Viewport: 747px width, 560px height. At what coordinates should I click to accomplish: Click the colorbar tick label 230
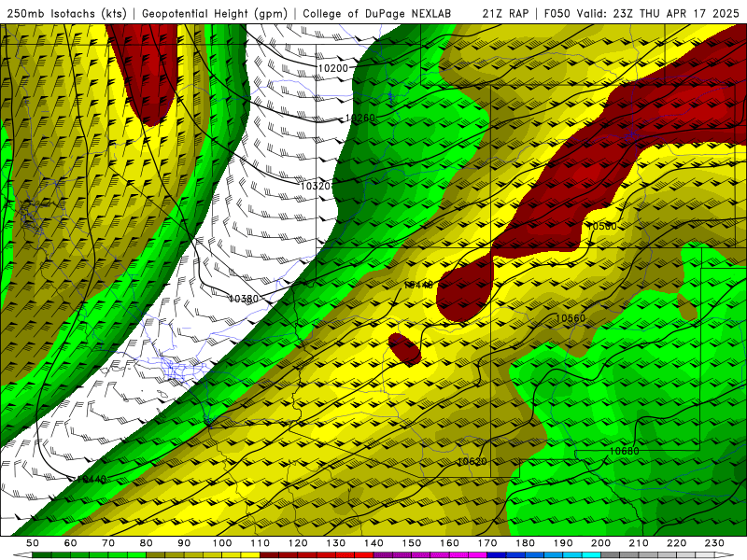[x=714, y=543]
